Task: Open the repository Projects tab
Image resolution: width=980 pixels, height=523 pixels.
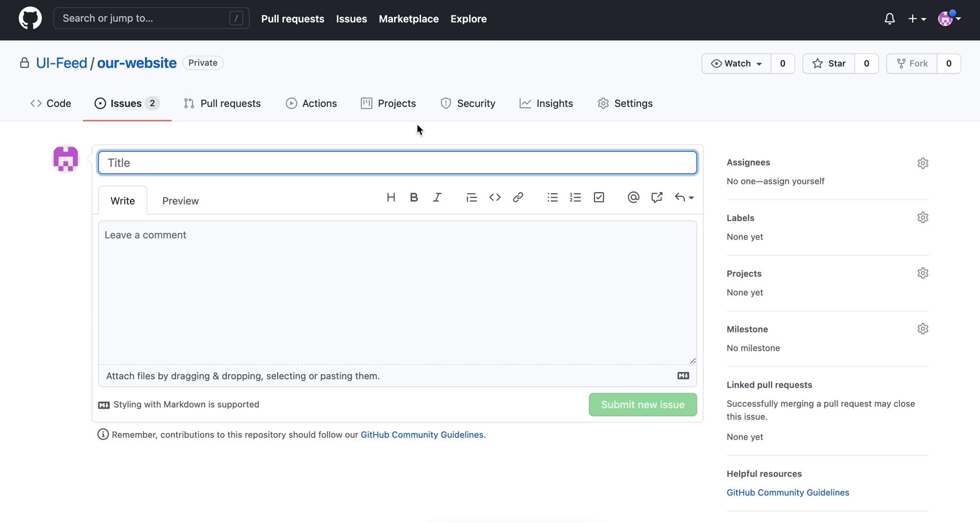Action: tap(388, 103)
